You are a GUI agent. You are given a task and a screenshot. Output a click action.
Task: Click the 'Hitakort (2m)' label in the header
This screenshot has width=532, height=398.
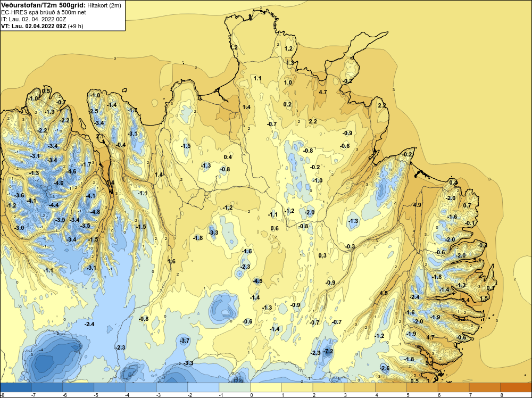click(x=104, y=5)
